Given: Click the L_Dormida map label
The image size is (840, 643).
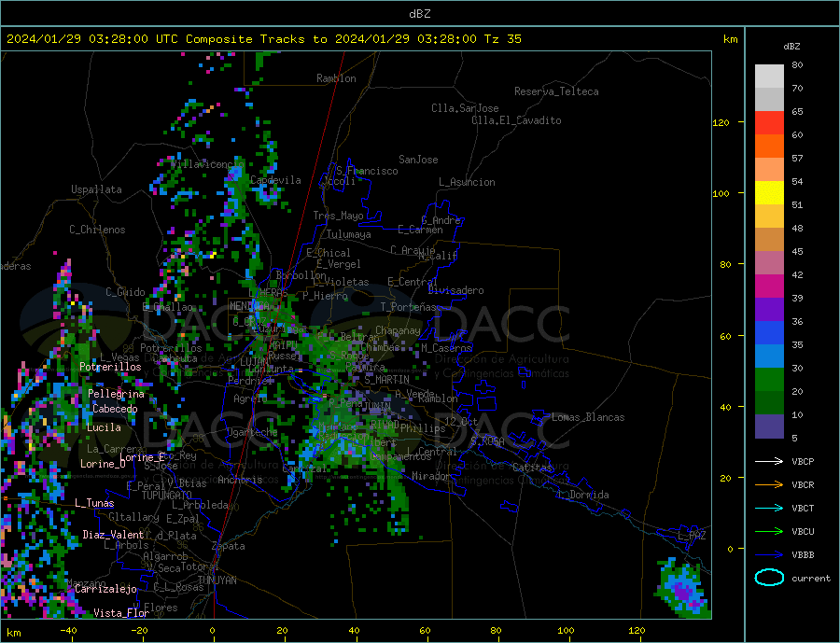Looking at the screenshot, I should (583, 495).
